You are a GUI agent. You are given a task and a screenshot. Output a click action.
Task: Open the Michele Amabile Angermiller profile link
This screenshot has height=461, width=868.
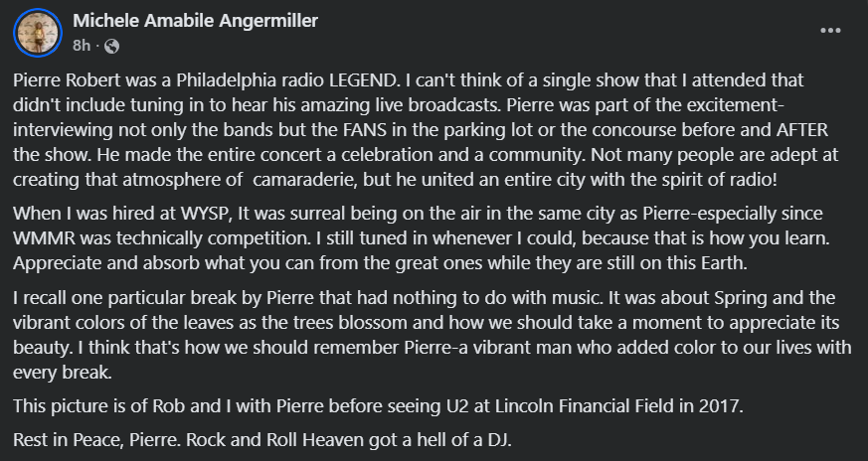point(196,21)
